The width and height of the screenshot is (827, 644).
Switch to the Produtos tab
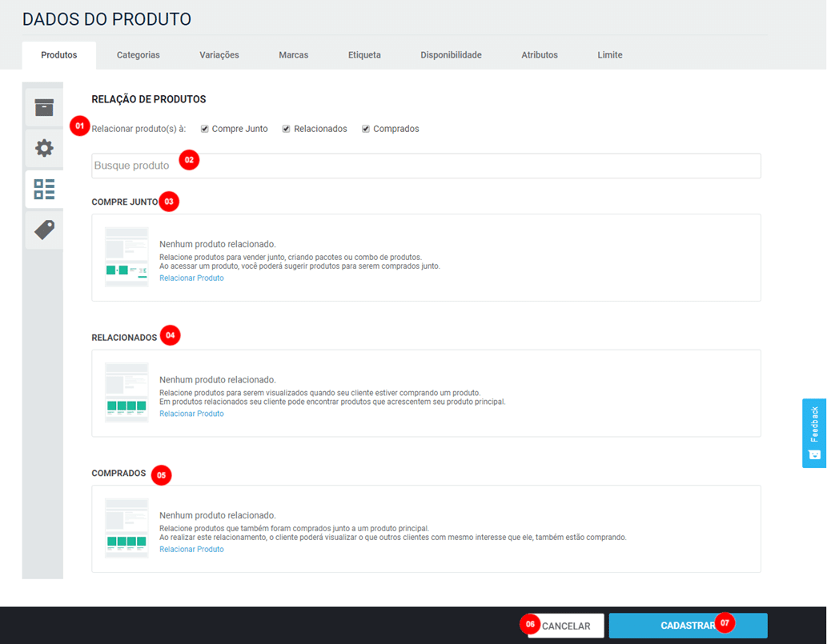pos(59,55)
